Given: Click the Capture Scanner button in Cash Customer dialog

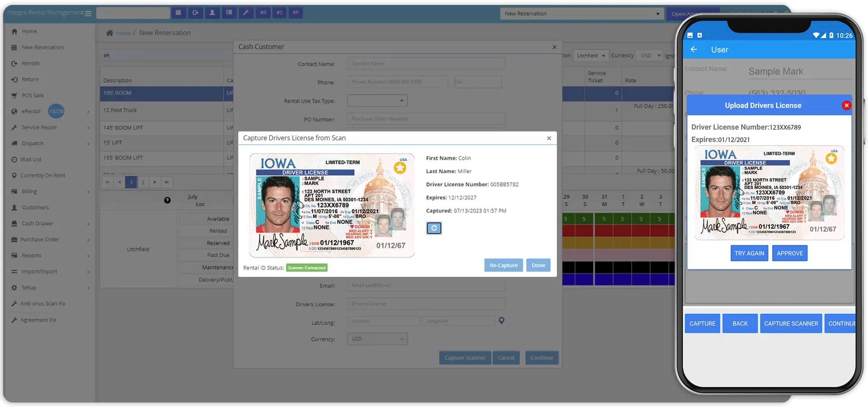Looking at the screenshot, I should click(465, 357).
